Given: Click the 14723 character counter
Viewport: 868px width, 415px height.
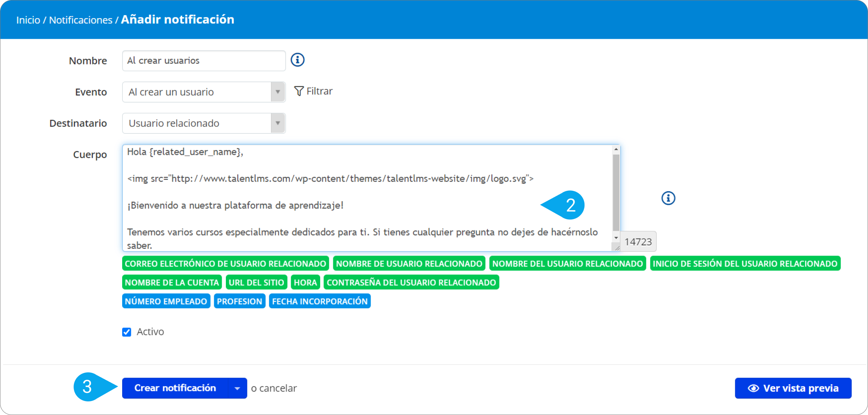Looking at the screenshot, I should tap(638, 242).
